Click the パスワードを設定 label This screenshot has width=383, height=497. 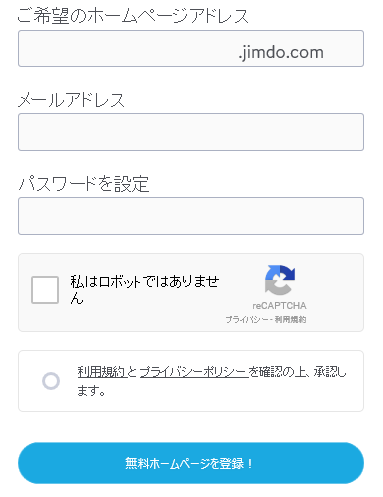tap(83, 183)
